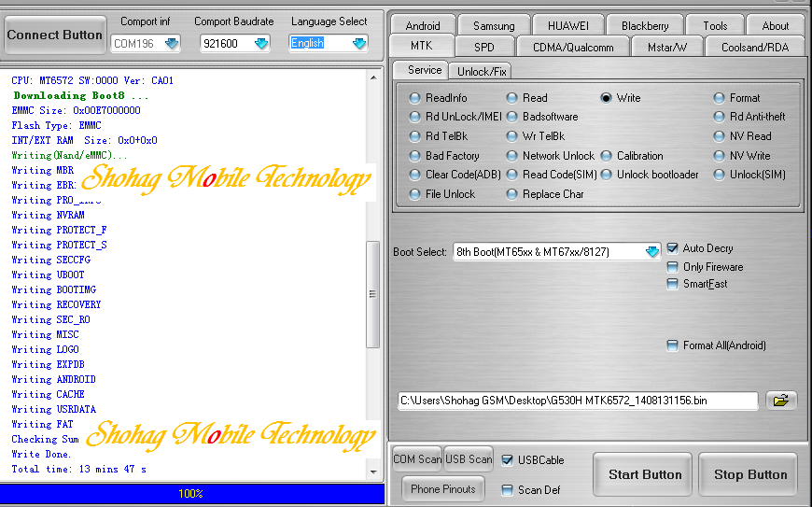Toggle the USBCable checkbox
The image size is (812, 507).
pos(508,460)
